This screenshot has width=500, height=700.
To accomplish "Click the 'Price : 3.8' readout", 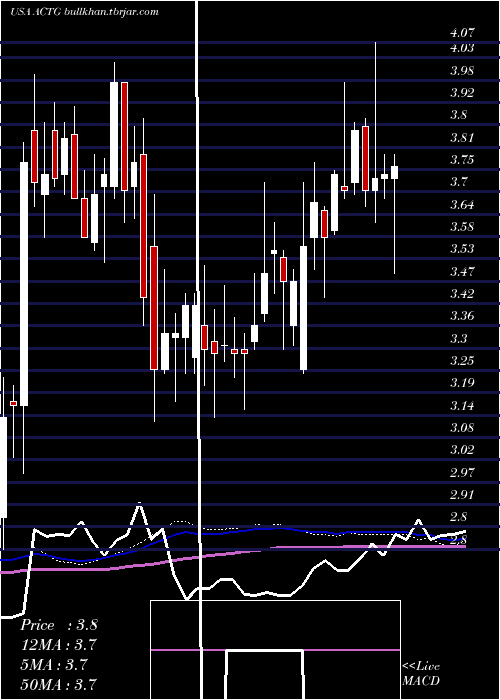I will point(59,625).
